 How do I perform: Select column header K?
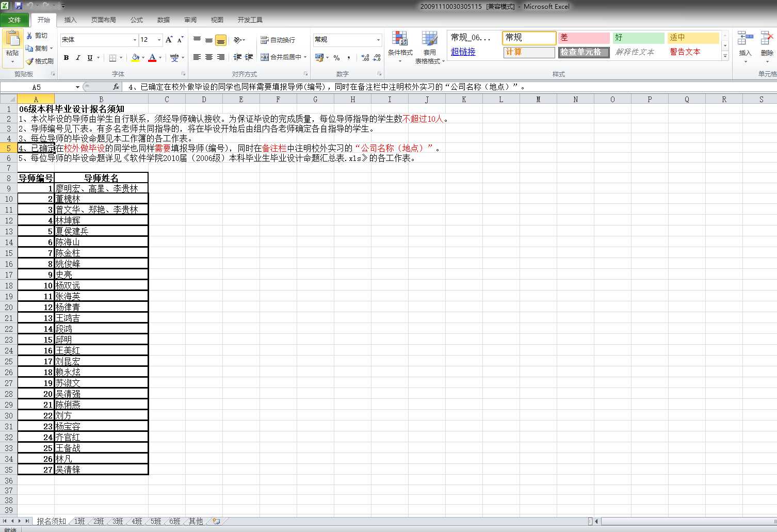click(464, 99)
